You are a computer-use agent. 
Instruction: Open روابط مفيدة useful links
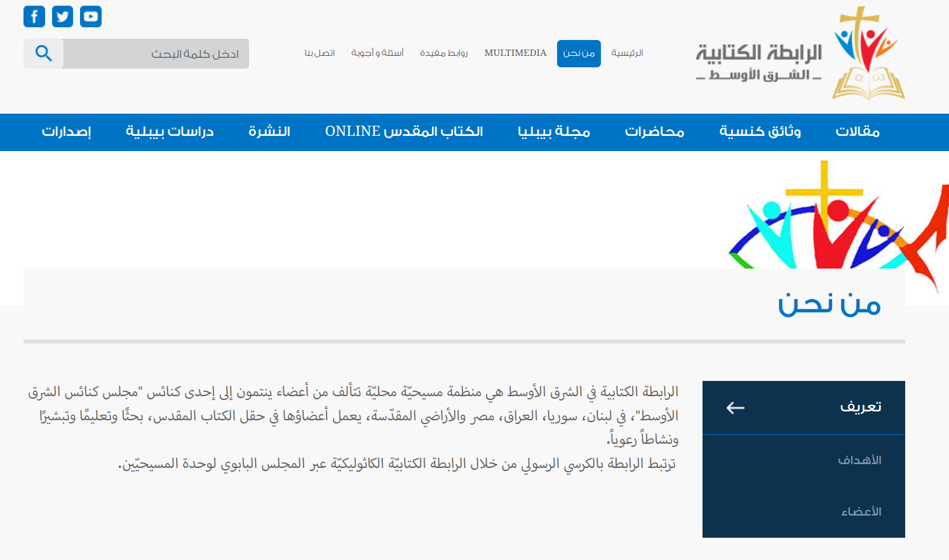point(443,53)
